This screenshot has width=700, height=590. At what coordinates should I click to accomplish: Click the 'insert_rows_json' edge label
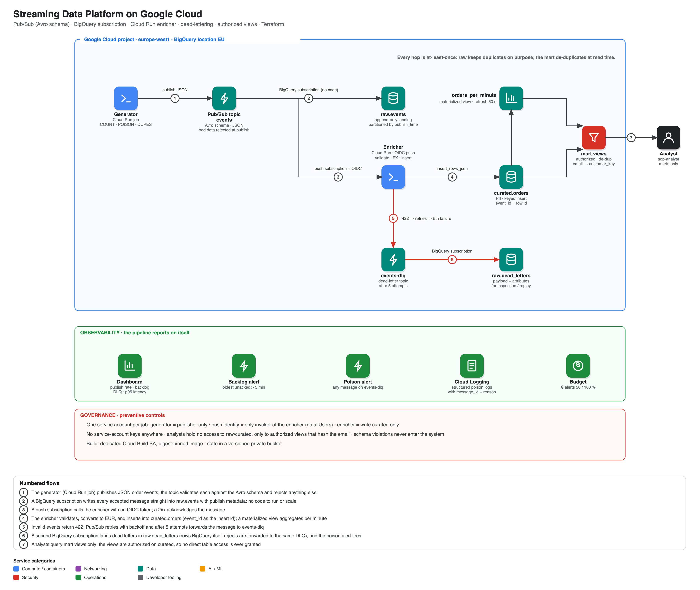452,169
